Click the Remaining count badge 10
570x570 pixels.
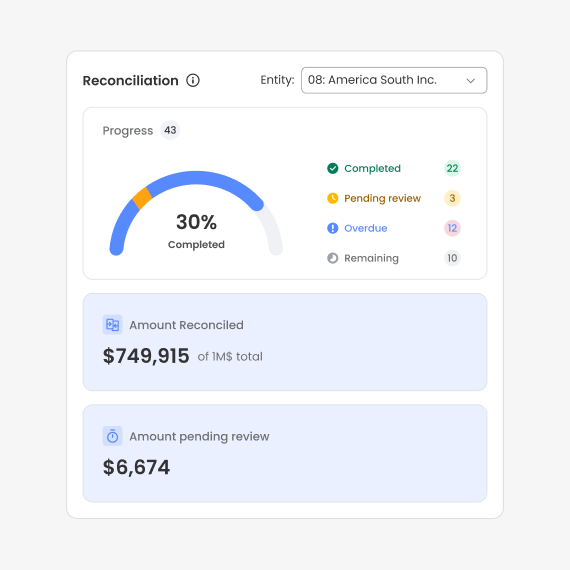tap(452, 258)
